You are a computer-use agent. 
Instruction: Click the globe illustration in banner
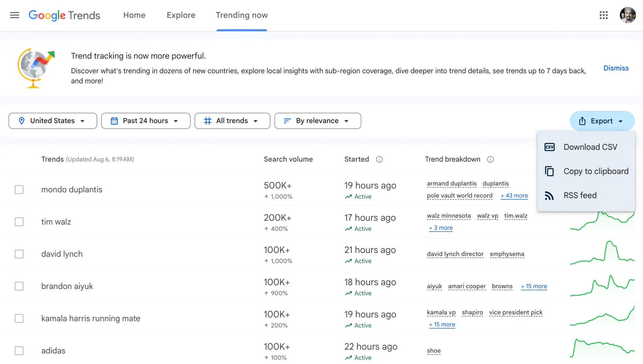tap(35, 68)
